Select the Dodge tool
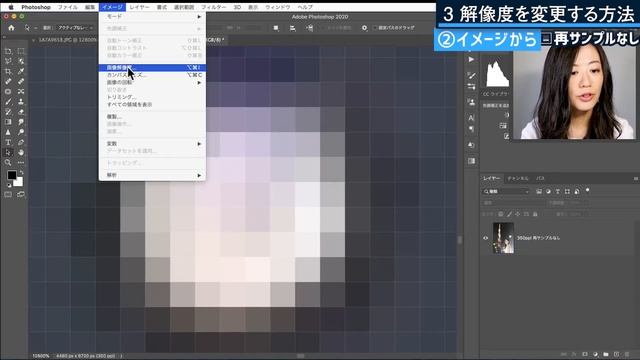Viewport: 640px width, 360px height. pos(21,132)
